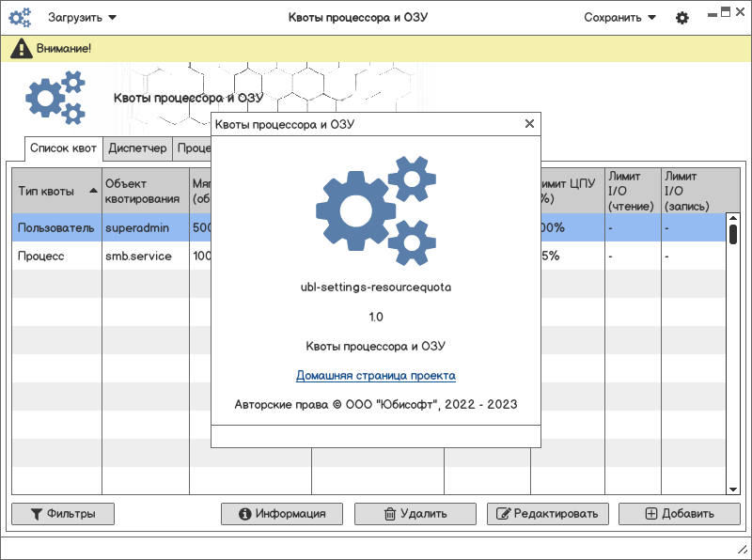This screenshot has width=752, height=560.
Task: Close the main window
Action: (740, 12)
